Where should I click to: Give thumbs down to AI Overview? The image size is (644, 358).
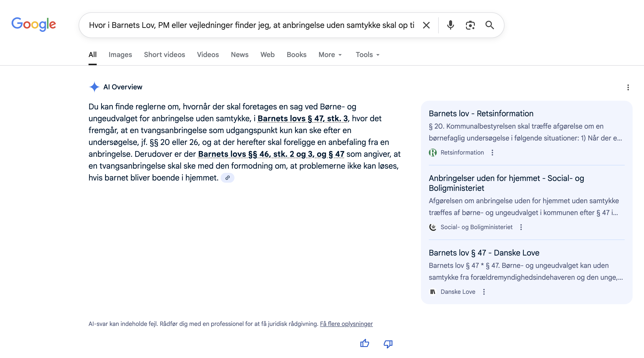[388, 343]
